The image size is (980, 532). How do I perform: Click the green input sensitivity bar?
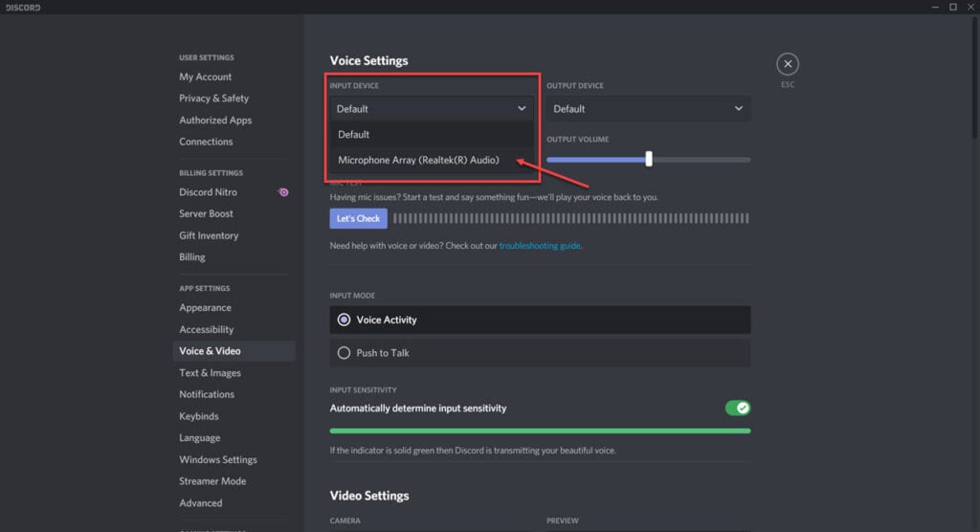coord(540,431)
